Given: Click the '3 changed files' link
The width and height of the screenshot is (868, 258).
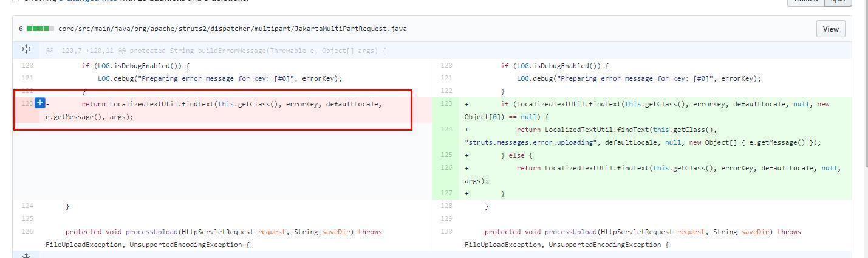Looking at the screenshot, I should [85, 1].
